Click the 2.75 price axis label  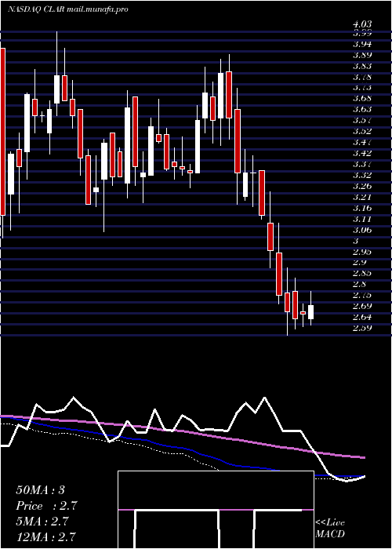[x=362, y=295]
